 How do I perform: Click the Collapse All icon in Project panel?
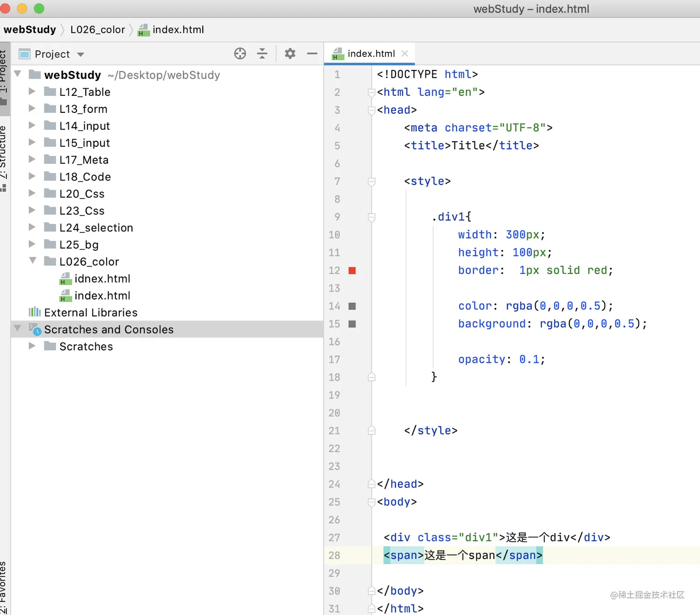[x=262, y=54]
